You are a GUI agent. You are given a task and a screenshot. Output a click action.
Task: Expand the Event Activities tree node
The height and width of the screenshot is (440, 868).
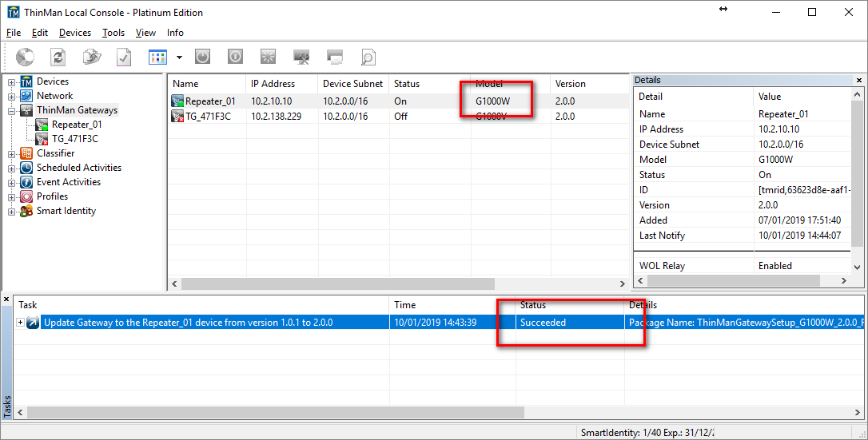12,183
